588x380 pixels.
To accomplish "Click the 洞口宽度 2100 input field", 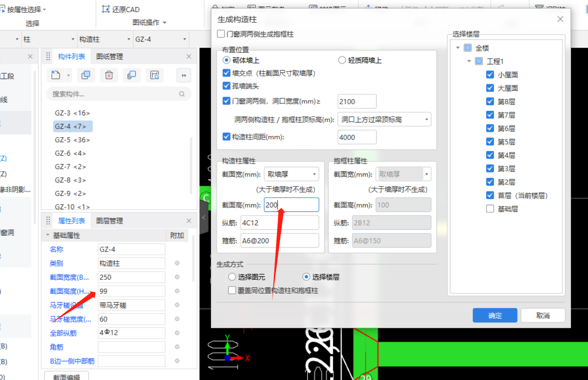I will coord(357,101).
